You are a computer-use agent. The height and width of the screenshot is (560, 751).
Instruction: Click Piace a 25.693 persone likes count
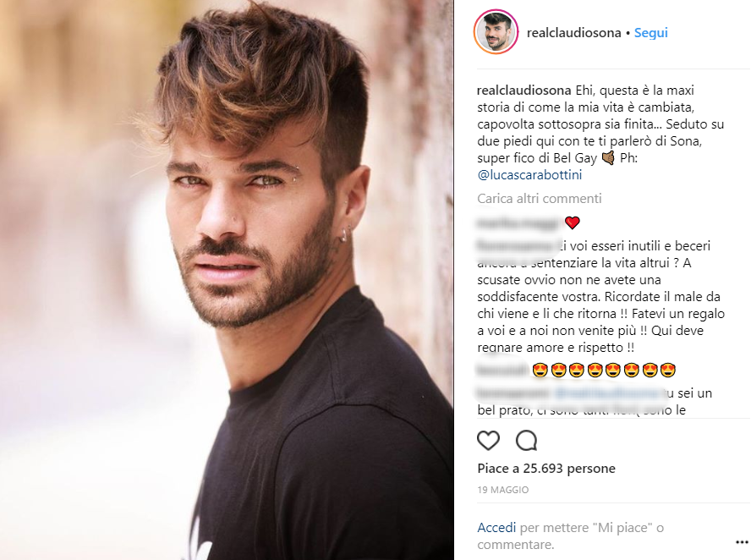coord(546,468)
